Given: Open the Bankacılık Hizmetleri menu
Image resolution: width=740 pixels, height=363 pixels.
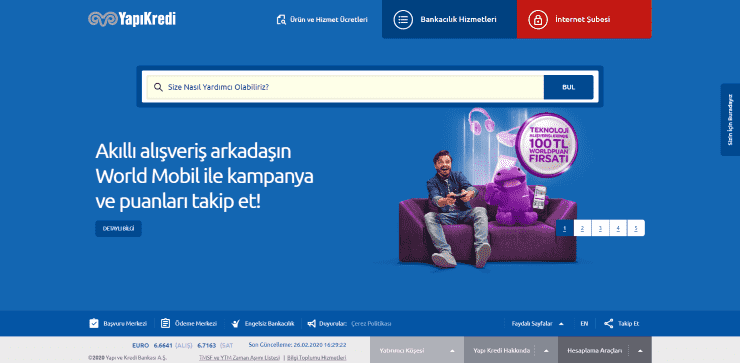Looking at the screenshot, I should coord(449,19).
